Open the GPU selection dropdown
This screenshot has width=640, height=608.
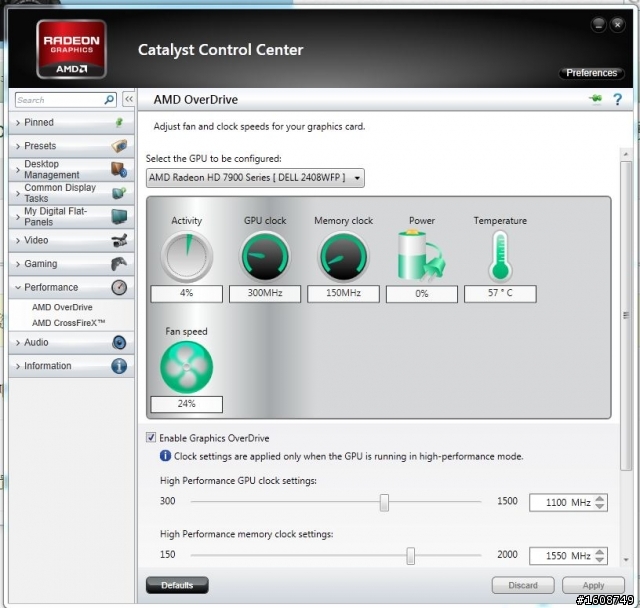coord(255,178)
